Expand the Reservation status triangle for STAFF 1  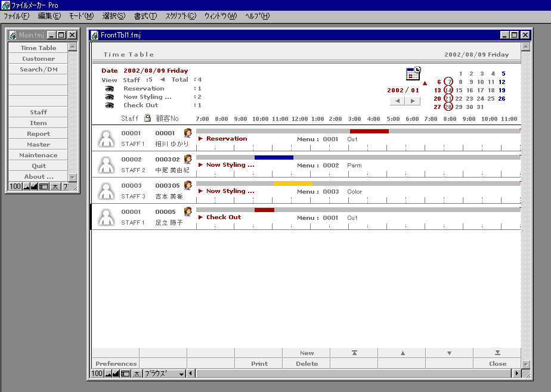click(200, 139)
